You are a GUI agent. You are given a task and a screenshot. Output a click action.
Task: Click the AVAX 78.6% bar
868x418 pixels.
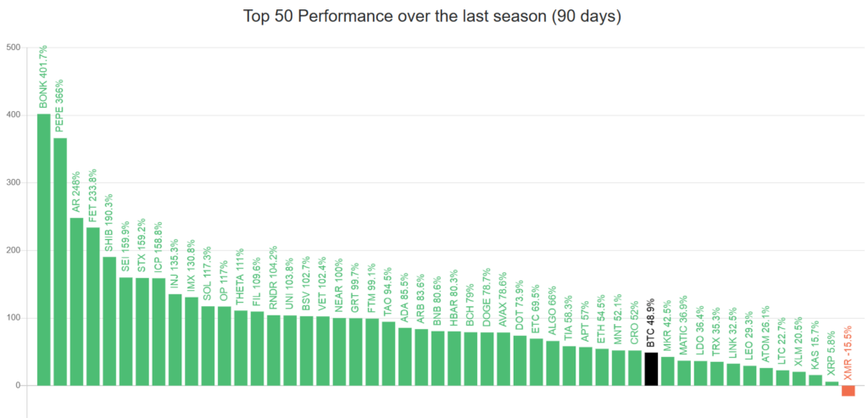pos(504,359)
